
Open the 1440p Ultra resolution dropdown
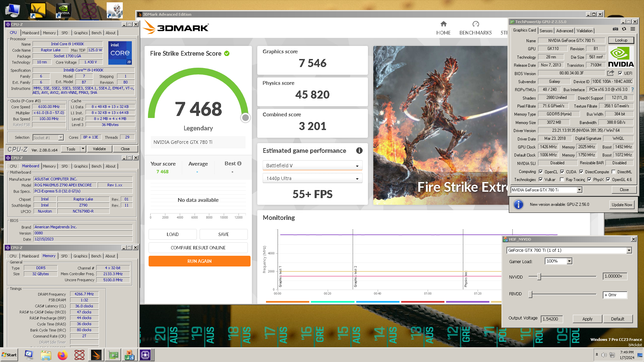point(312,178)
